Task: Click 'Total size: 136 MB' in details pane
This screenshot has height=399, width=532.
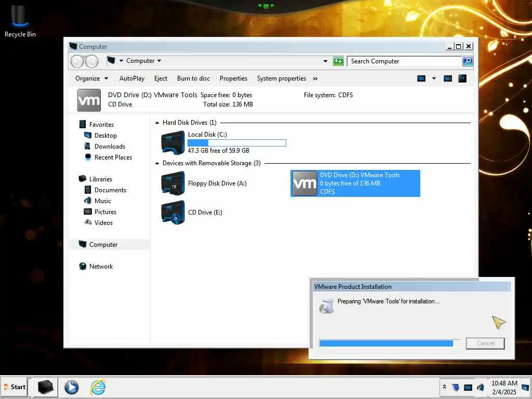Action: [228, 104]
